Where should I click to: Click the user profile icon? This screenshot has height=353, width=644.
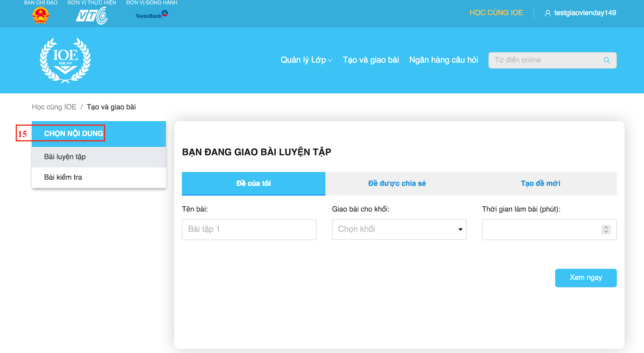point(547,13)
